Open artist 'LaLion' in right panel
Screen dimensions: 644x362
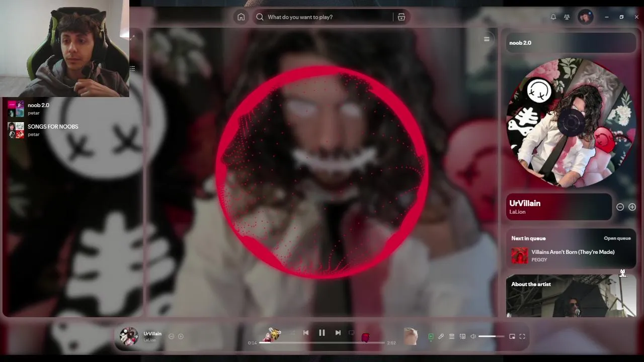517,212
